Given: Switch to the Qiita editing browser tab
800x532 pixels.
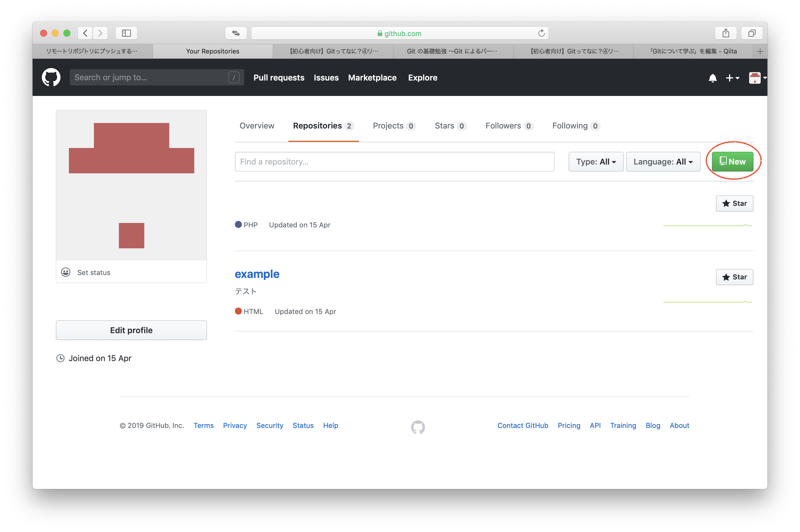Looking at the screenshot, I should 692,51.
